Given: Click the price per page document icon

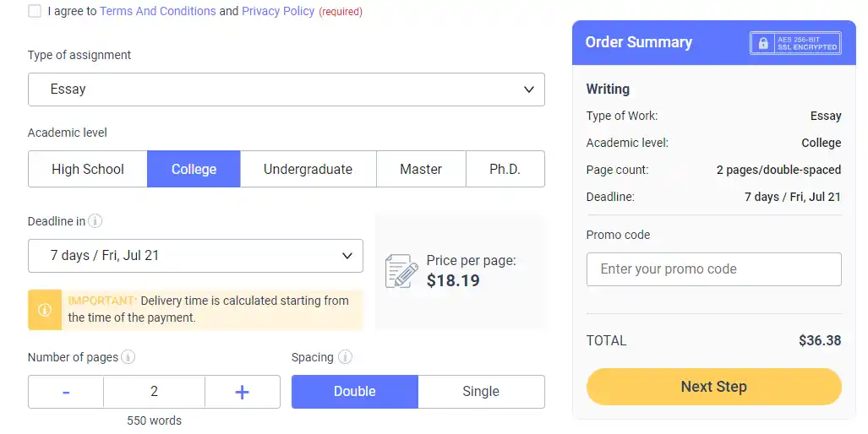Looking at the screenshot, I should coord(401,271).
